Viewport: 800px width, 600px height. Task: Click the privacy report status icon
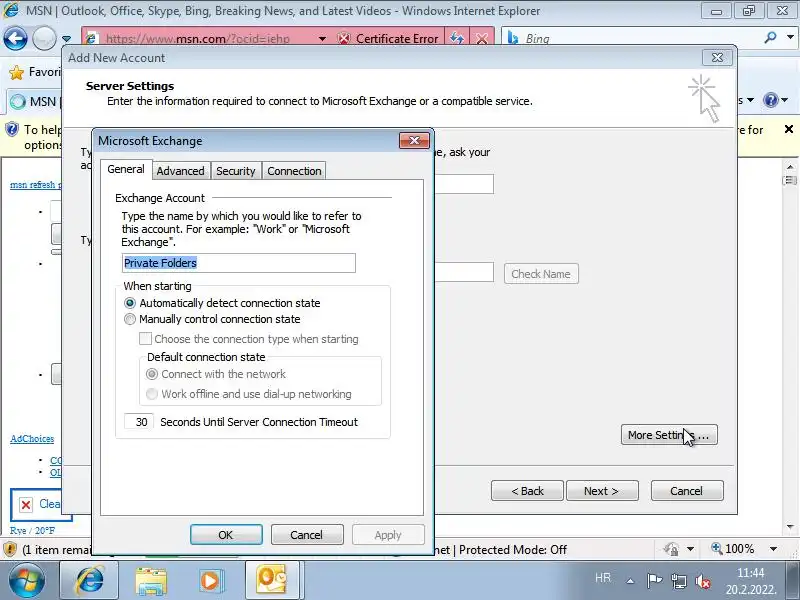(x=671, y=549)
